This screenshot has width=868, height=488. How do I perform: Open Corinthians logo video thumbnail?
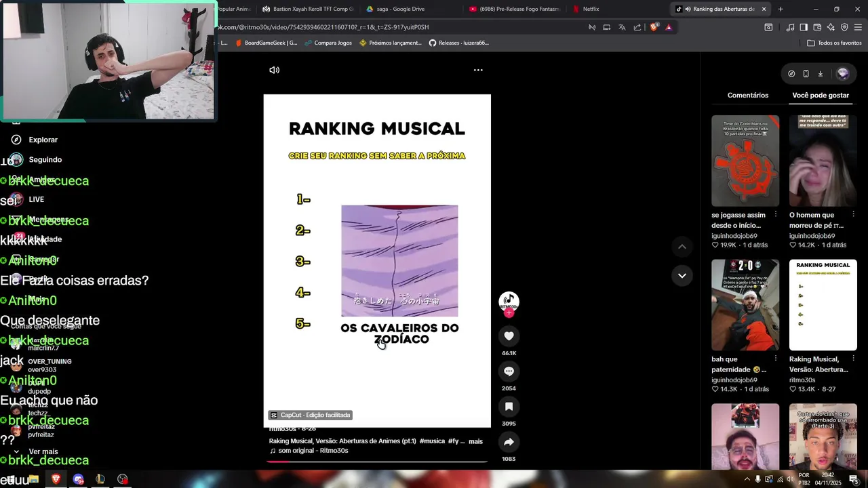pos(745,161)
